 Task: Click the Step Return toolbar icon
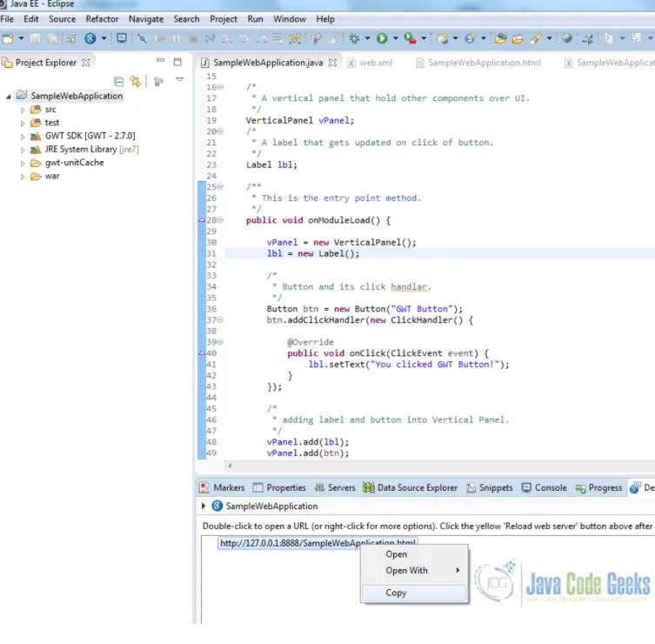(261, 39)
